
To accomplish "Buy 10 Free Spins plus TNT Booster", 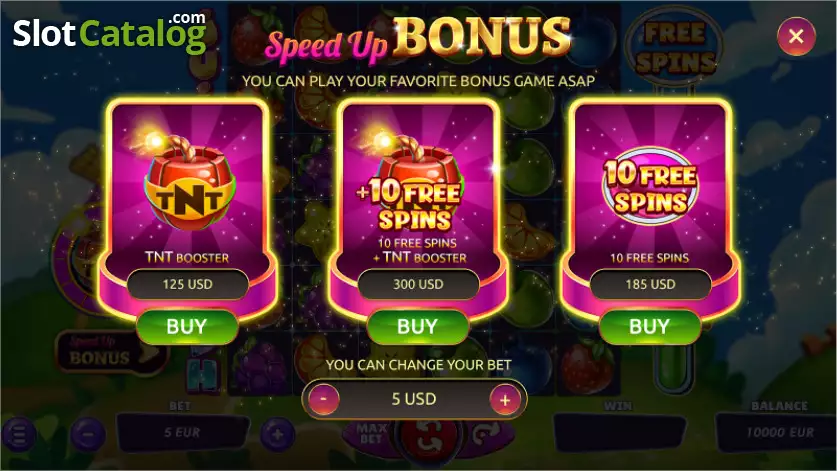I will pyautogui.click(x=417, y=326).
